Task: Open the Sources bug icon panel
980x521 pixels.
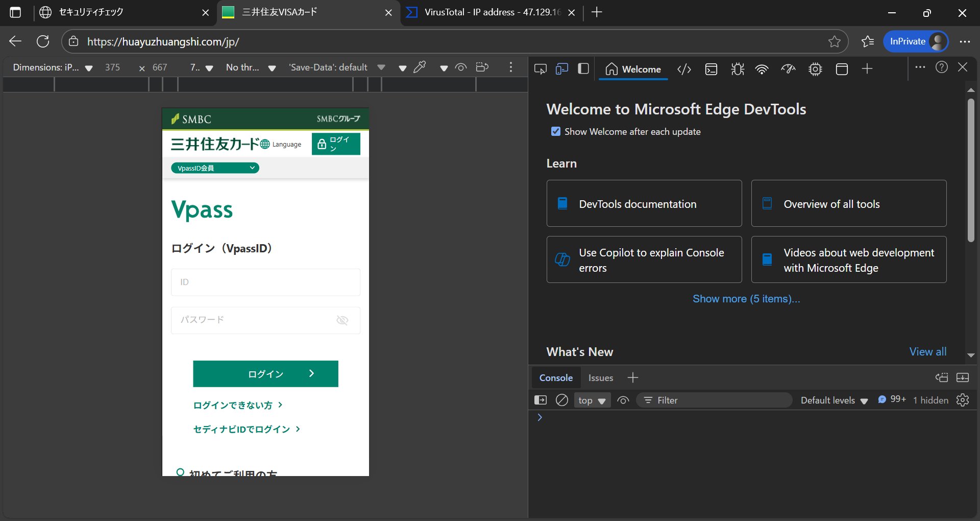Action: pos(738,69)
